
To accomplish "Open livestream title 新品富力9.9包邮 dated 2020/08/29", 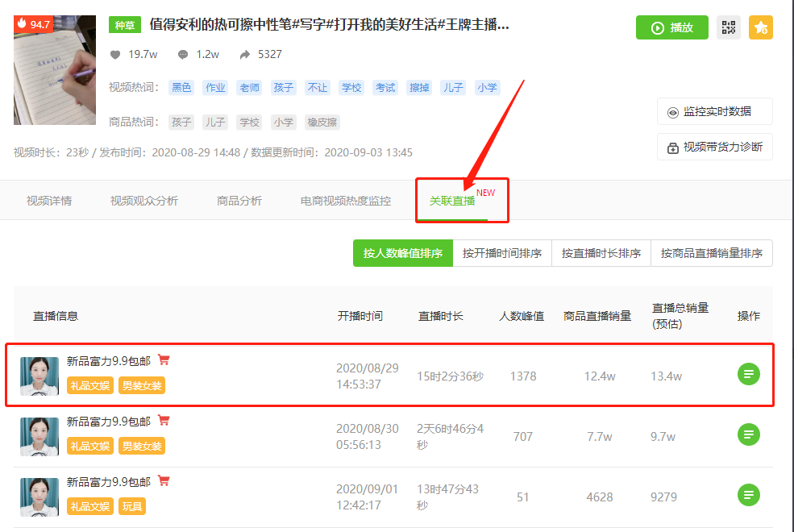I will pos(109,361).
